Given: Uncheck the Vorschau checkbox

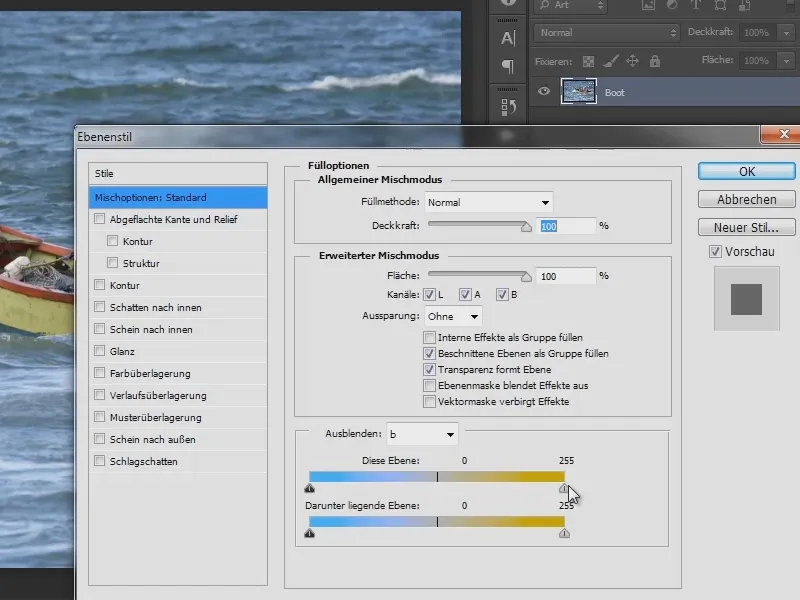Looking at the screenshot, I should 715,252.
